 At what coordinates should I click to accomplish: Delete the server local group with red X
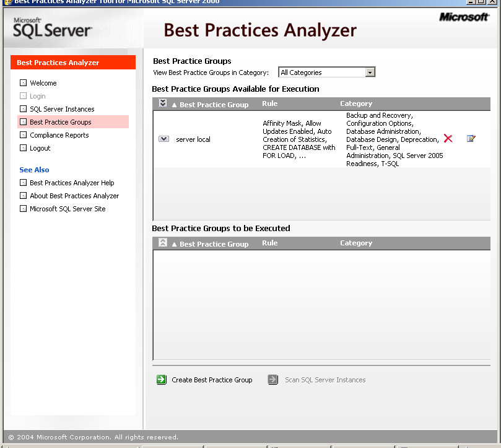(448, 138)
